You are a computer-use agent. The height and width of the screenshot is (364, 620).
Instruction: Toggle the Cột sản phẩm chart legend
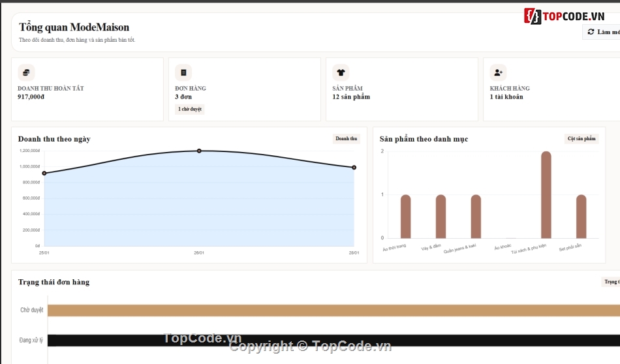click(x=581, y=139)
